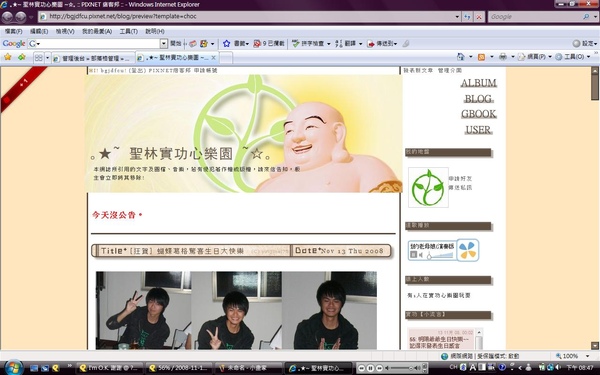Open the 編輯(E) menu
600x375 pixels.
pos(39,31)
